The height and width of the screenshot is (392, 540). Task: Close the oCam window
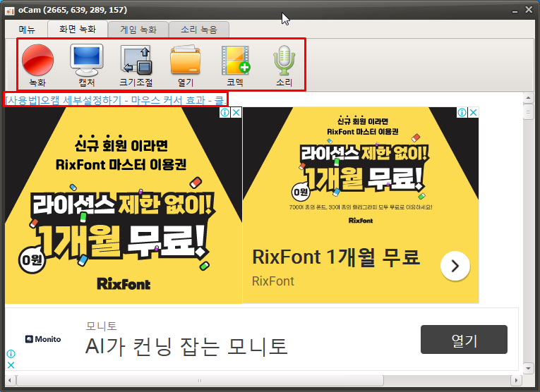(529, 10)
